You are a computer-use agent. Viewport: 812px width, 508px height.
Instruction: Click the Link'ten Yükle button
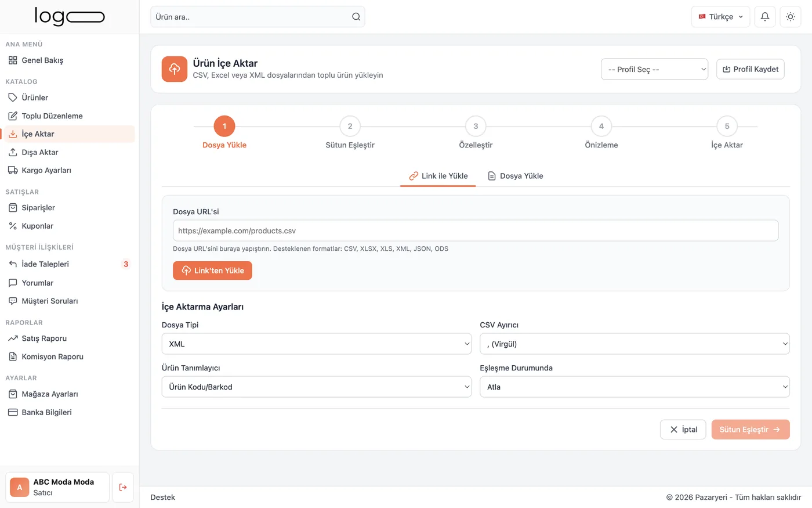point(212,271)
